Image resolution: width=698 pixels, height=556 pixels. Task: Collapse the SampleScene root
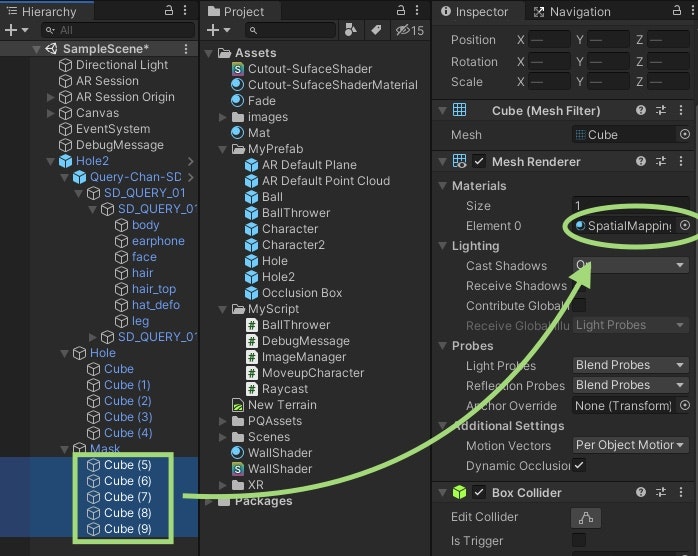36,49
